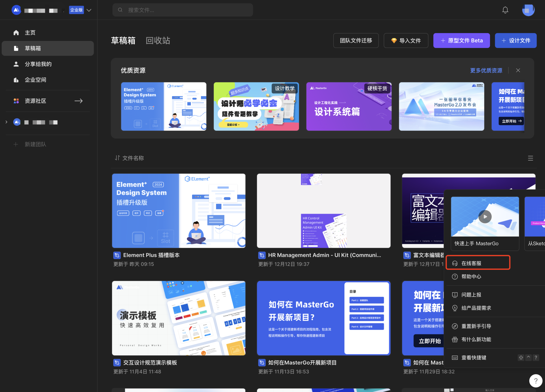
Task: Click the 团队文件迁移 button
Action: click(x=356, y=41)
